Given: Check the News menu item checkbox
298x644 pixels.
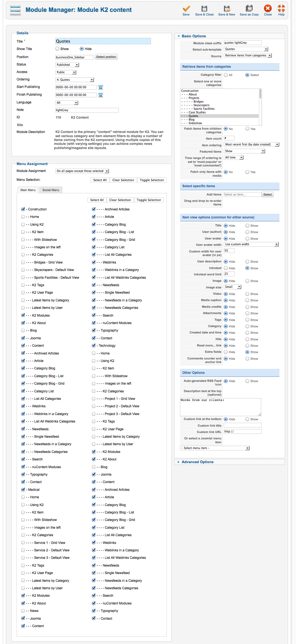Looking at the screenshot, I should (x=23, y=611).
